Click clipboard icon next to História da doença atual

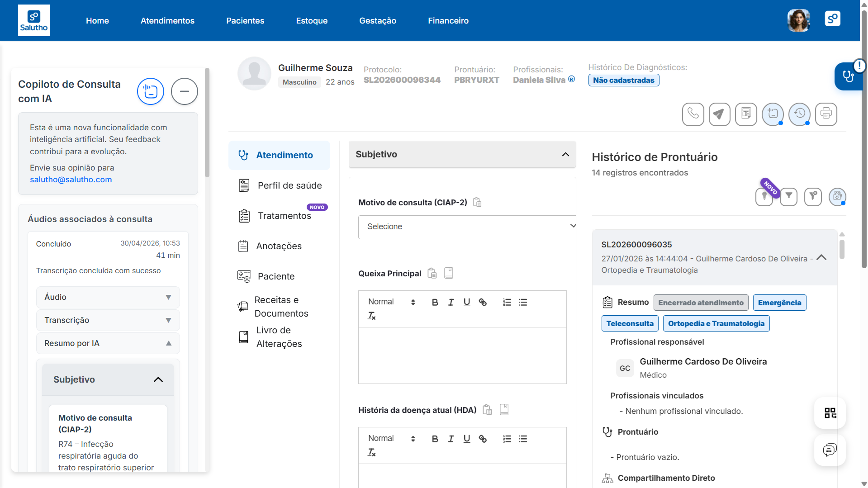tap(487, 410)
